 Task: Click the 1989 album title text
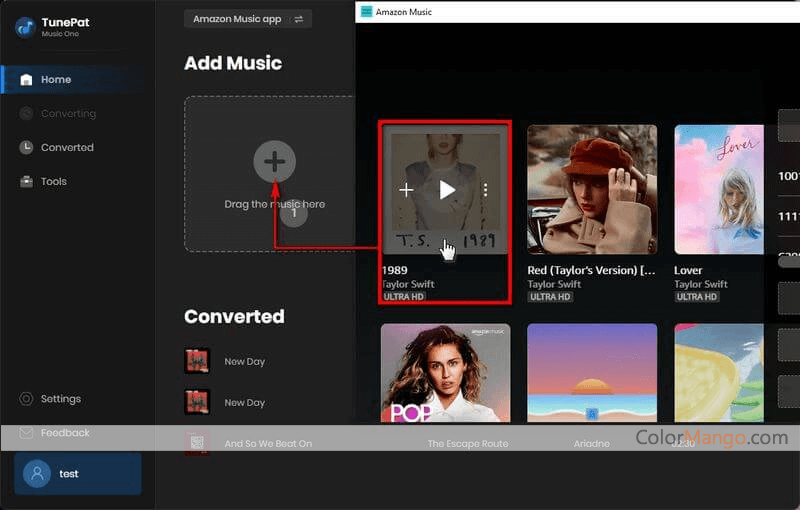tap(394, 270)
